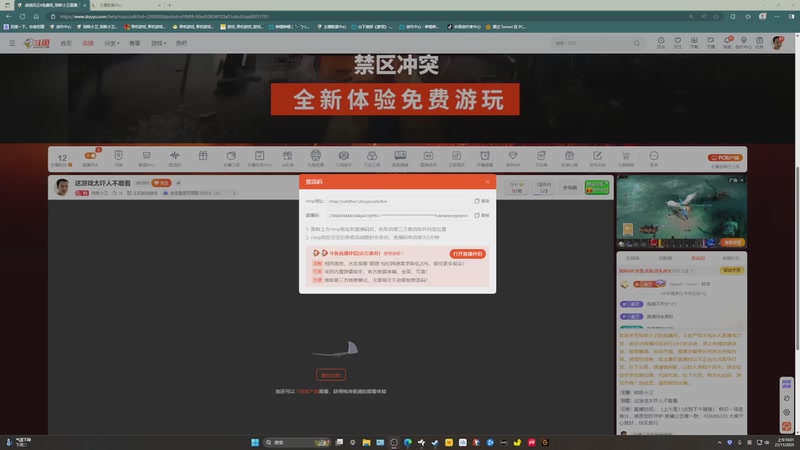This screenshot has height=450, width=800.
Task: Open the fourth nav item in the header
Action: [x=135, y=43]
